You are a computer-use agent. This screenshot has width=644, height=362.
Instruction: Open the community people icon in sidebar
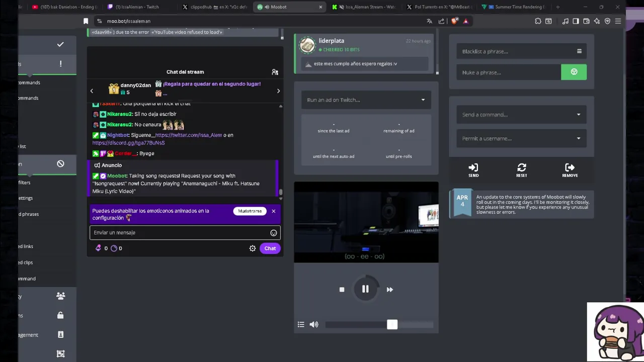[x=60, y=296]
